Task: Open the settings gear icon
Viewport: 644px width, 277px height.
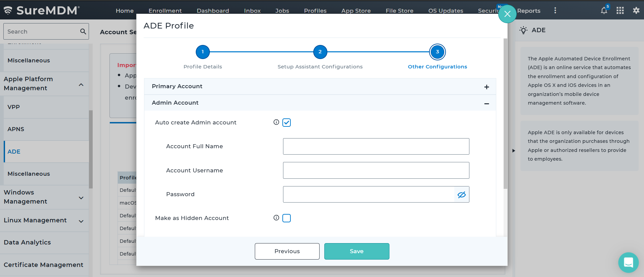Action: pyautogui.click(x=636, y=11)
